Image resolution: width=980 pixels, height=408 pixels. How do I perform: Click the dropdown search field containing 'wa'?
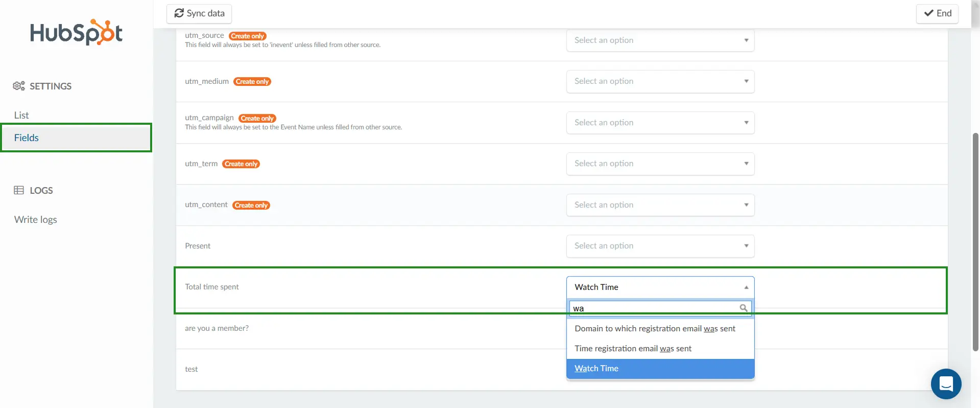660,308
